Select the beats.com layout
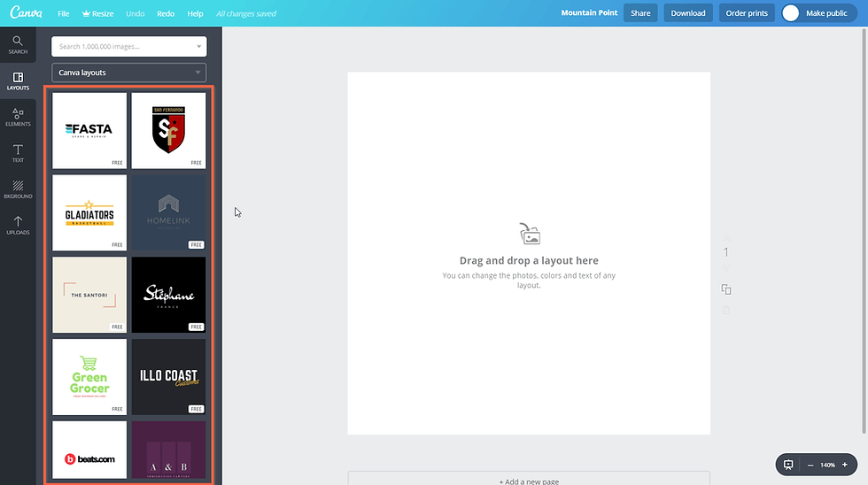This screenshot has height=485, width=868. (x=89, y=450)
